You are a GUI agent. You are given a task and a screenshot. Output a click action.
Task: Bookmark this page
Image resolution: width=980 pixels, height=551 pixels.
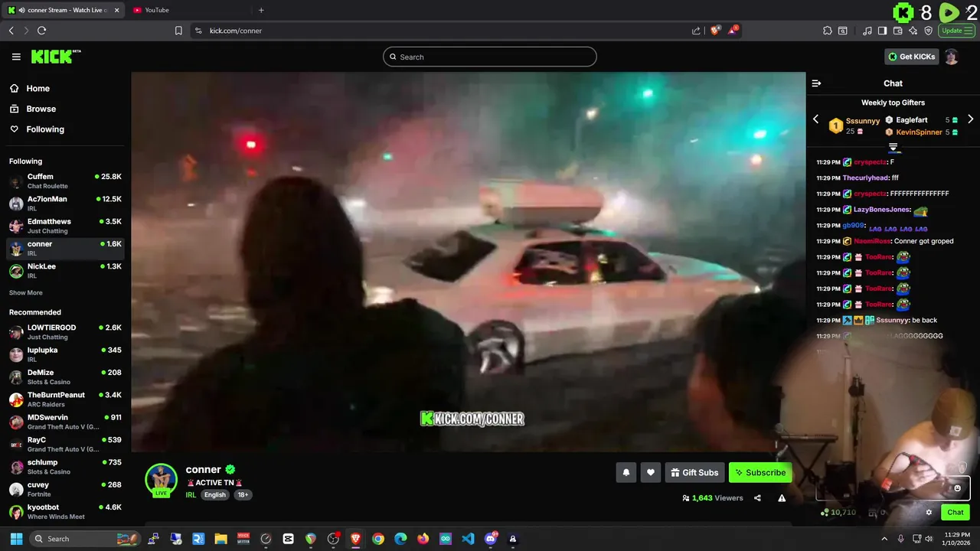pyautogui.click(x=178, y=31)
